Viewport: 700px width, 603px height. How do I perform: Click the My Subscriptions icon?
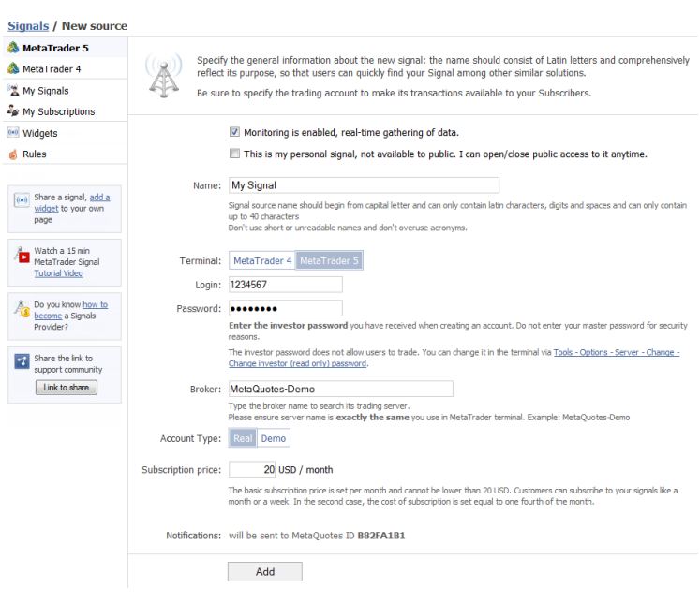13,110
